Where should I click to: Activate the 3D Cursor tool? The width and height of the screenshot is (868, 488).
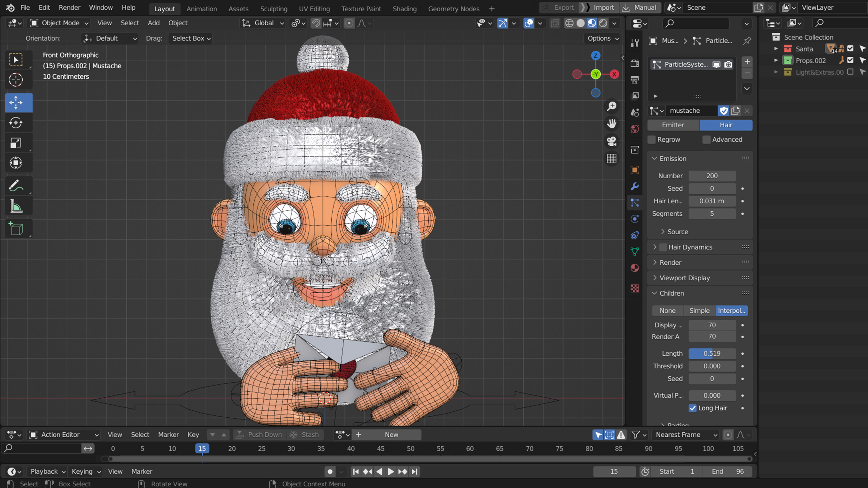point(16,80)
